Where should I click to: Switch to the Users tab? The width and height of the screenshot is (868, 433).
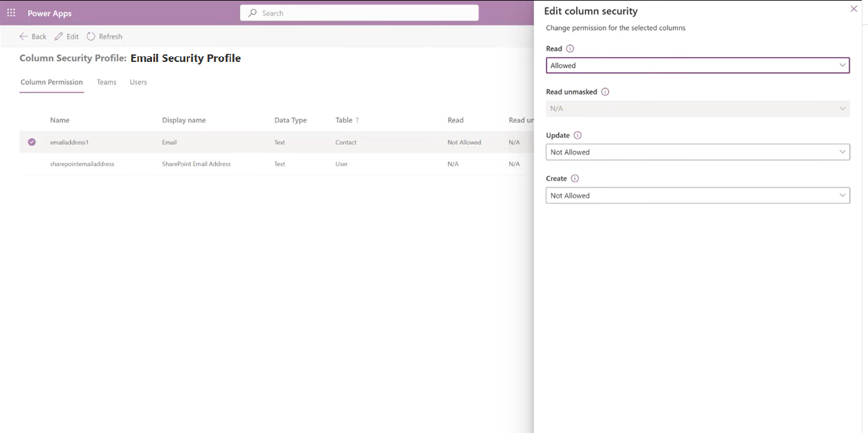(138, 82)
